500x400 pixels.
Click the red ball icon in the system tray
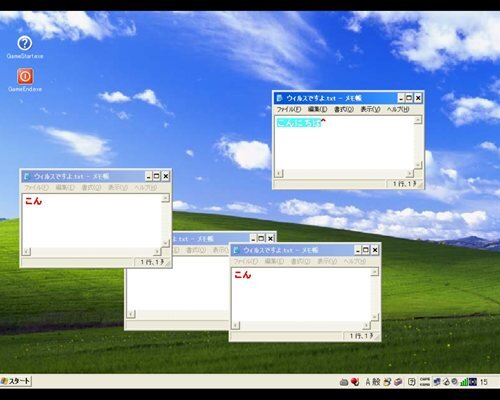(x=355, y=382)
